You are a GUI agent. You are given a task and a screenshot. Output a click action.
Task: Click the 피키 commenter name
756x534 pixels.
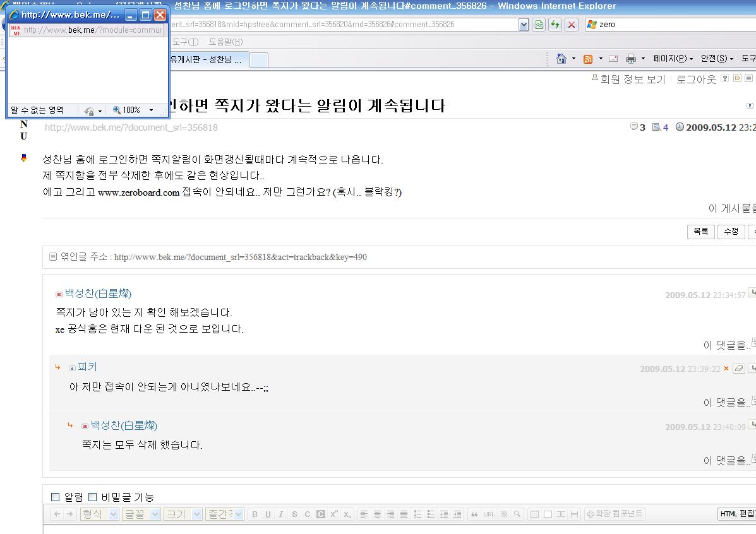(87, 367)
